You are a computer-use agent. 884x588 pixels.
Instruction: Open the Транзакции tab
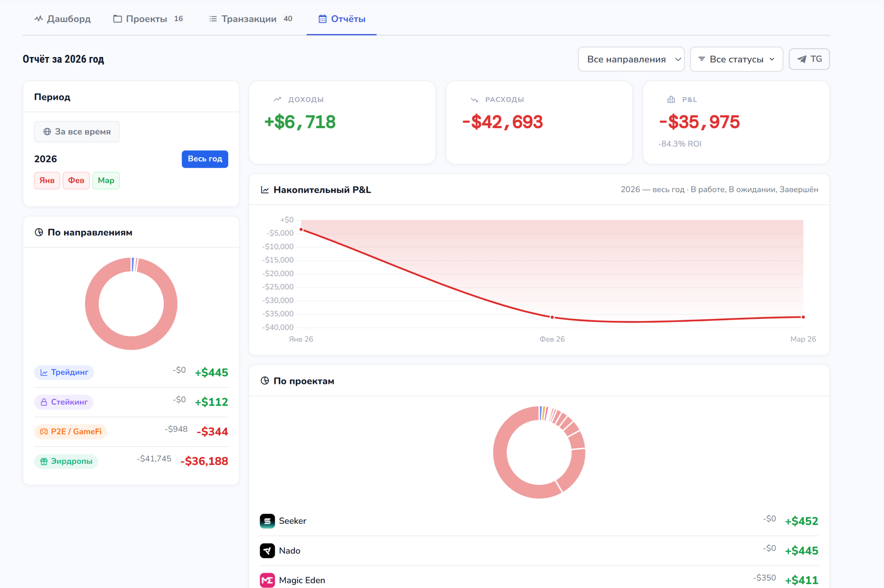point(248,19)
